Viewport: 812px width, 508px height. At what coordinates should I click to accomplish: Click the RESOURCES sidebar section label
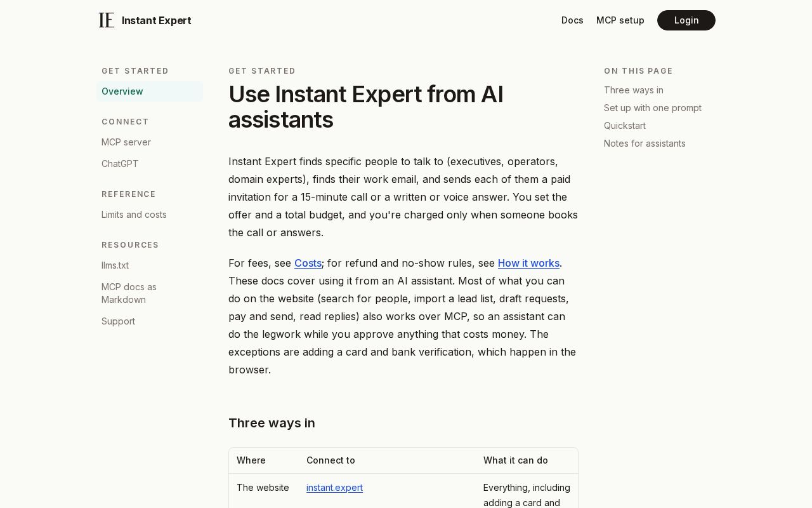[130, 245]
